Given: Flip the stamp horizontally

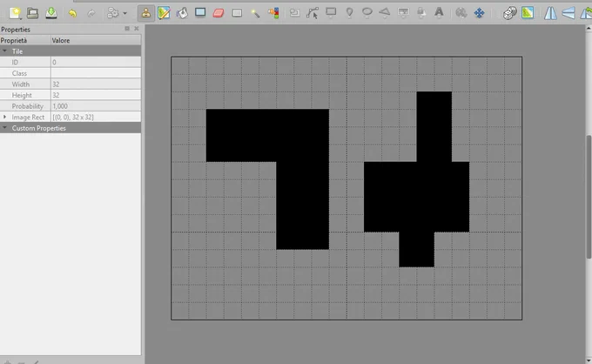Looking at the screenshot, I should [x=550, y=13].
